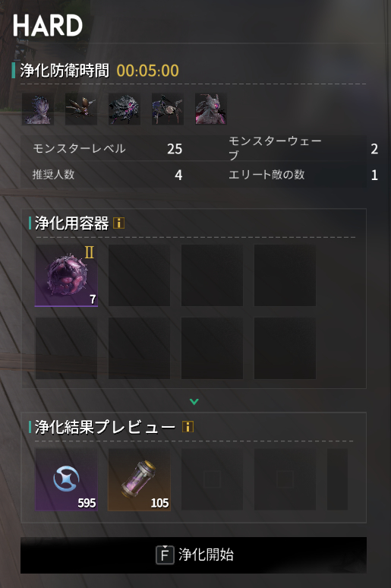The image size is (391, 588).
Task: Select the purple tier II container item
Action: [66, 276]
